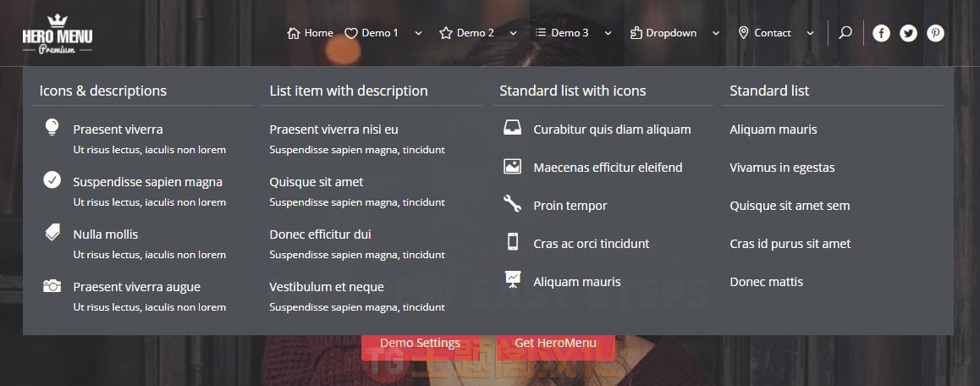
Task: Open the Curabitur quis diam aliquam link
Action: coord(613,130)
